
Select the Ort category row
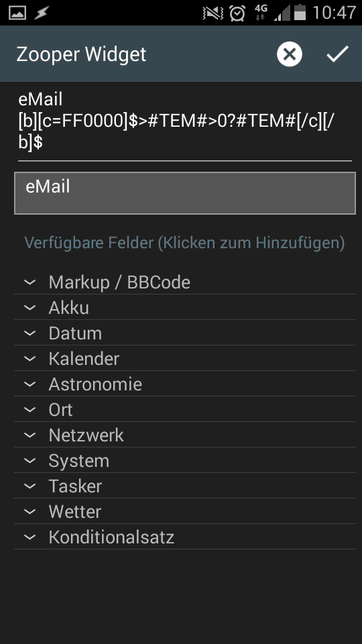point(185,409)
